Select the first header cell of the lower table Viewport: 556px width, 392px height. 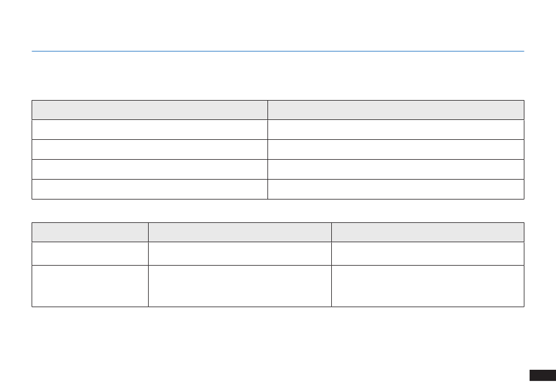point(90,232)
